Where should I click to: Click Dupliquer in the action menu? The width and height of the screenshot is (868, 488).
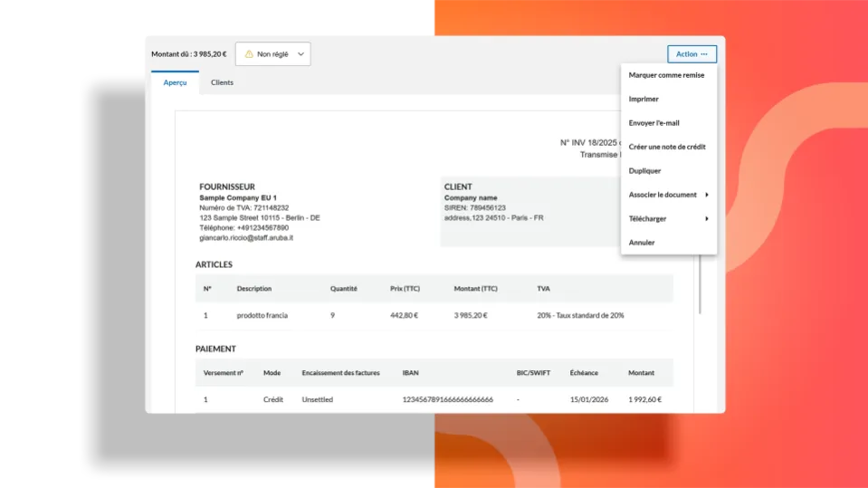coord(644,170)
